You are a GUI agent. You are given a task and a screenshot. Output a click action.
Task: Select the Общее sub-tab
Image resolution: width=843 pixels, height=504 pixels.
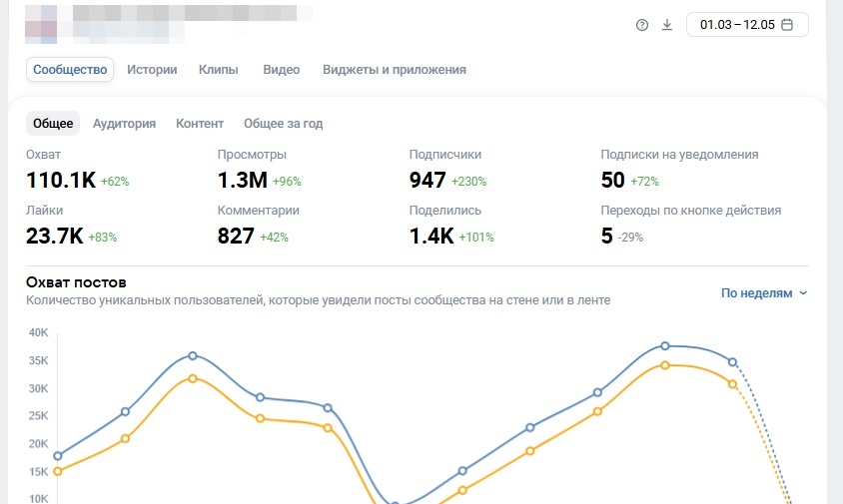point(53,123)
